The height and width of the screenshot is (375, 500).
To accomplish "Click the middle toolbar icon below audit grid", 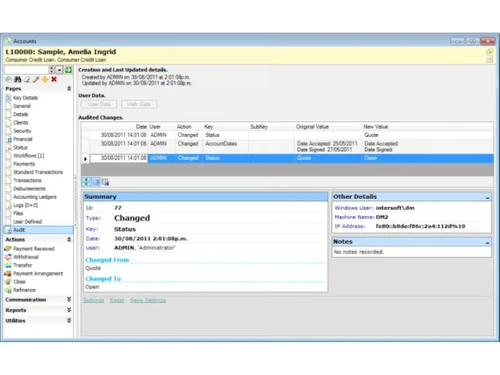I will [x=96, y=182].
